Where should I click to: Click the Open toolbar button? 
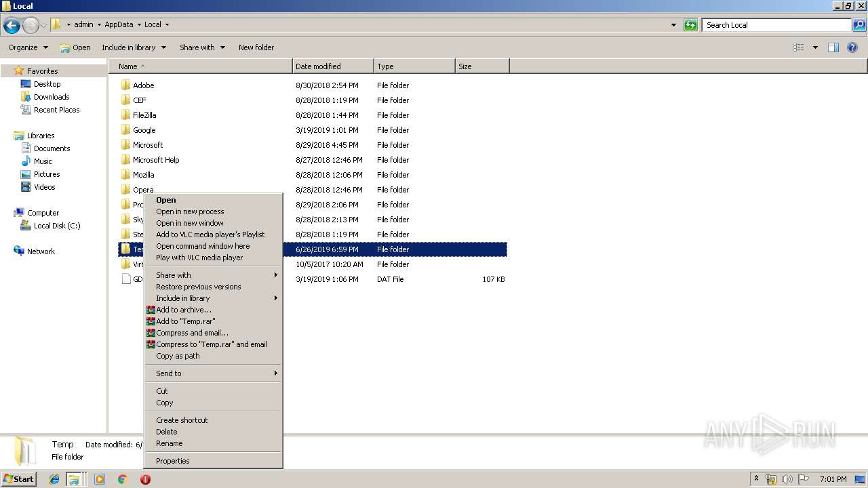coord(75,47)
